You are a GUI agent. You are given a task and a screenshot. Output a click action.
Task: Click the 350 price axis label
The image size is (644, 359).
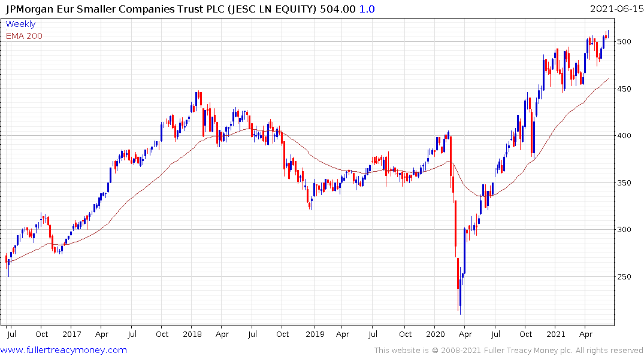(x=624, y=182)
